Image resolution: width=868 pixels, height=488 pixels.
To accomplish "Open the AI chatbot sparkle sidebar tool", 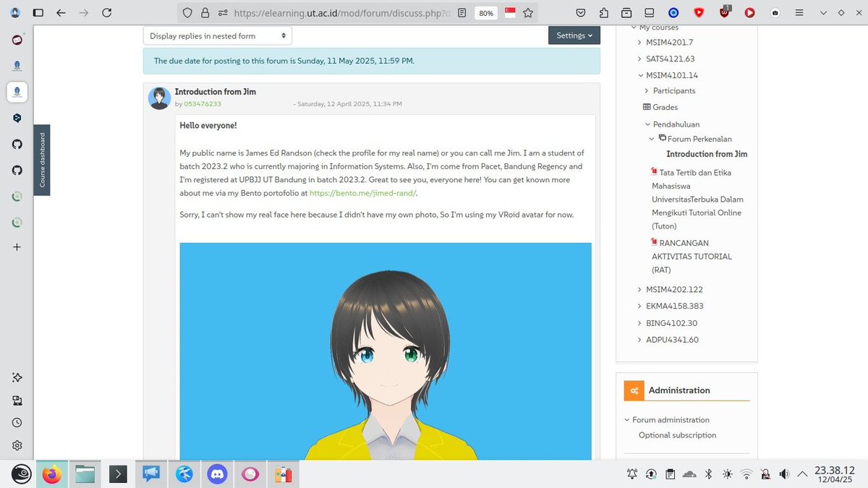I will tap(17, 377).
